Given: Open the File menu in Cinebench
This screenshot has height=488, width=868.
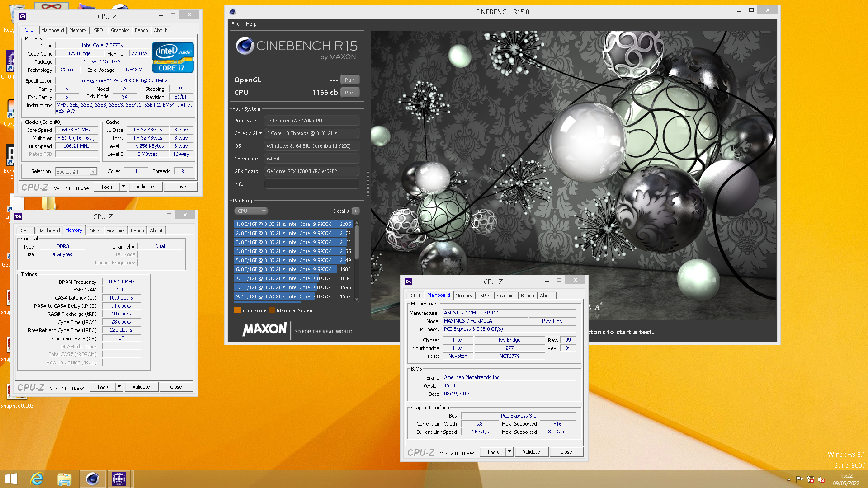Looking at the screenshot, I should pos(236,24).
